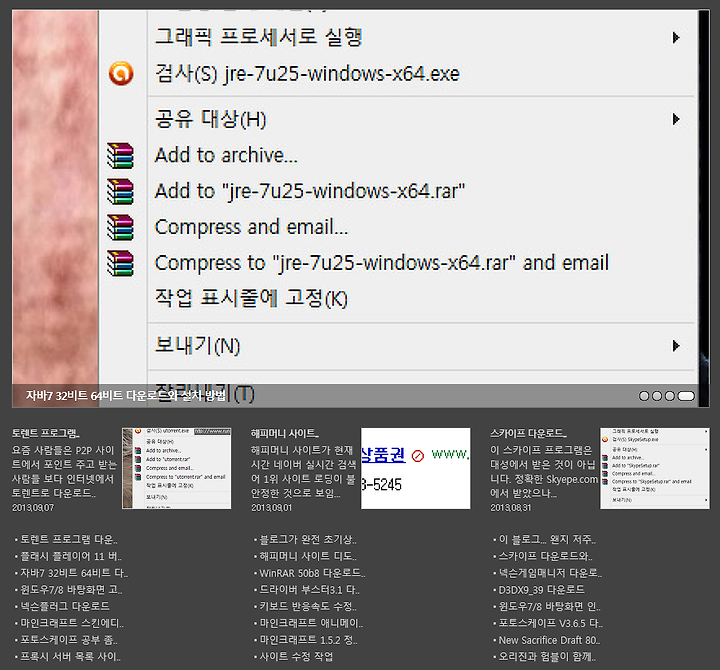The image size is (720, 670).
Task: Click WinRAR icon beside Add to archive
Action: [x=120, y=156]
